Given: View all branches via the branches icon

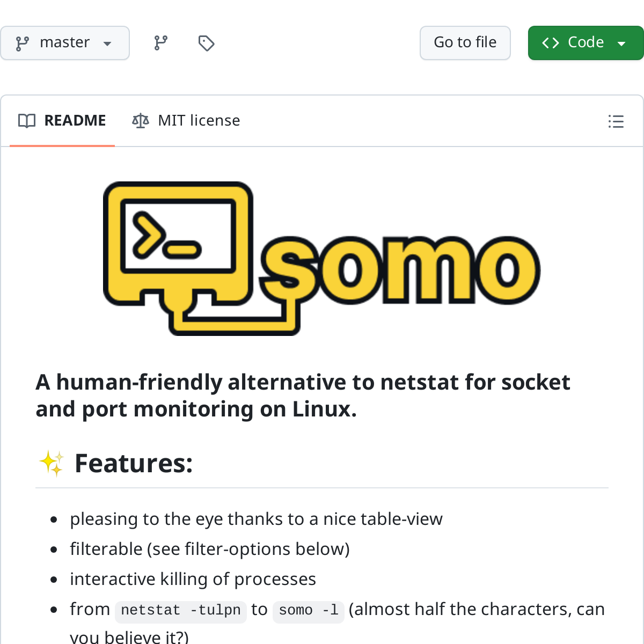Looking at the screenshot, I should tap(160, 43).
